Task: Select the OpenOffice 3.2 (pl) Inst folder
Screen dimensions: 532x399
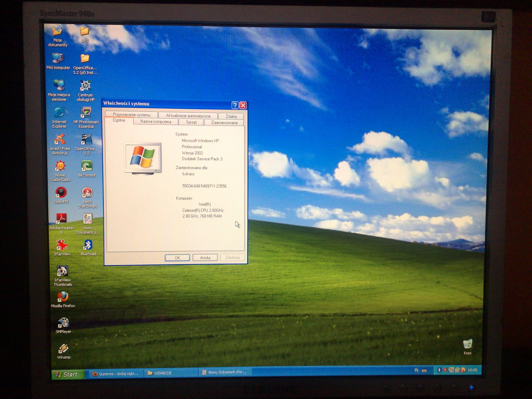Action: click(x=85, y=64)
